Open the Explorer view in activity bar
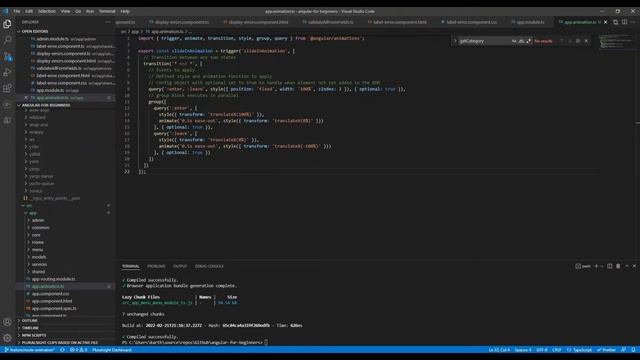Image resolution: width=640 pixels, height=360 pixels. [x=7, y=24]
